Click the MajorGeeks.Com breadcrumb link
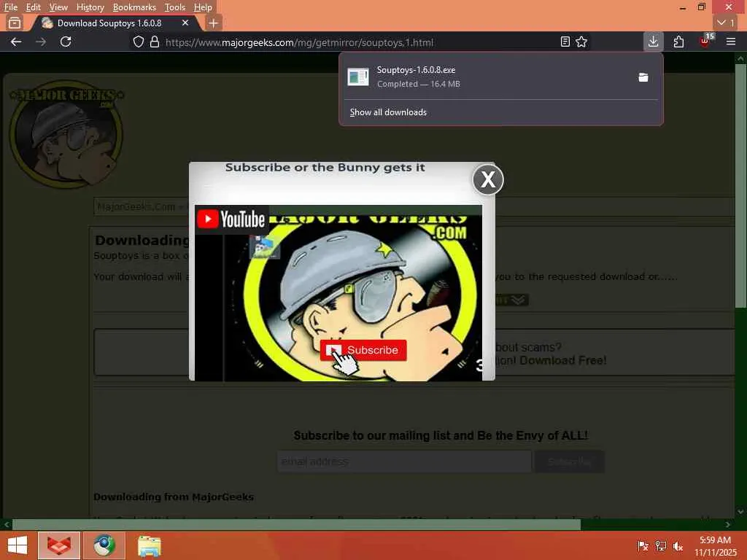The width and height of the screenshot is (747, 560). [x=136, y=206]
